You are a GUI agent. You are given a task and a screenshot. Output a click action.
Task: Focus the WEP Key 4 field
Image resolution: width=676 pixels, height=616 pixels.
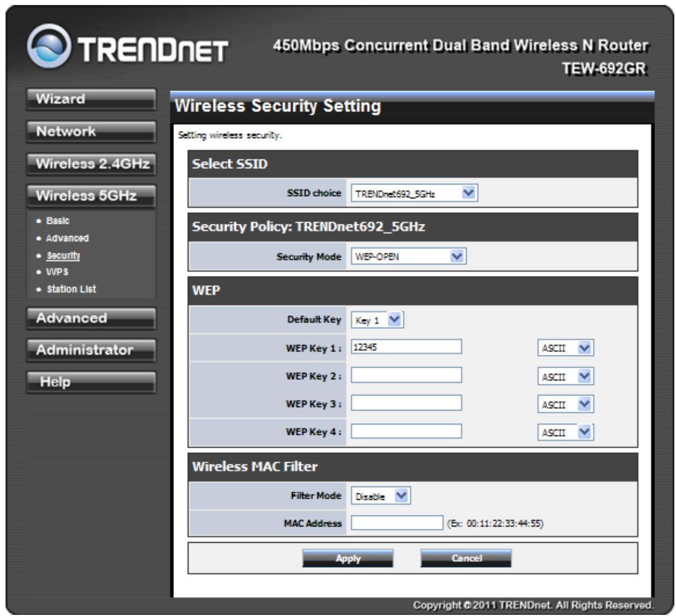(x=406, y=430)
